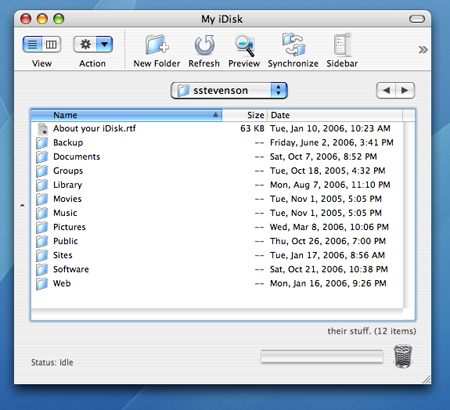The image size is (450, 410).
Task: Click the Backup folder name
Action: 68,143
